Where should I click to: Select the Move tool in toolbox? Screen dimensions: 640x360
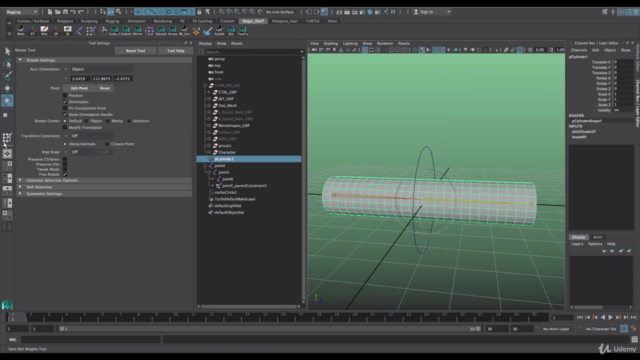pyautogui.click(x=7, y=88)
